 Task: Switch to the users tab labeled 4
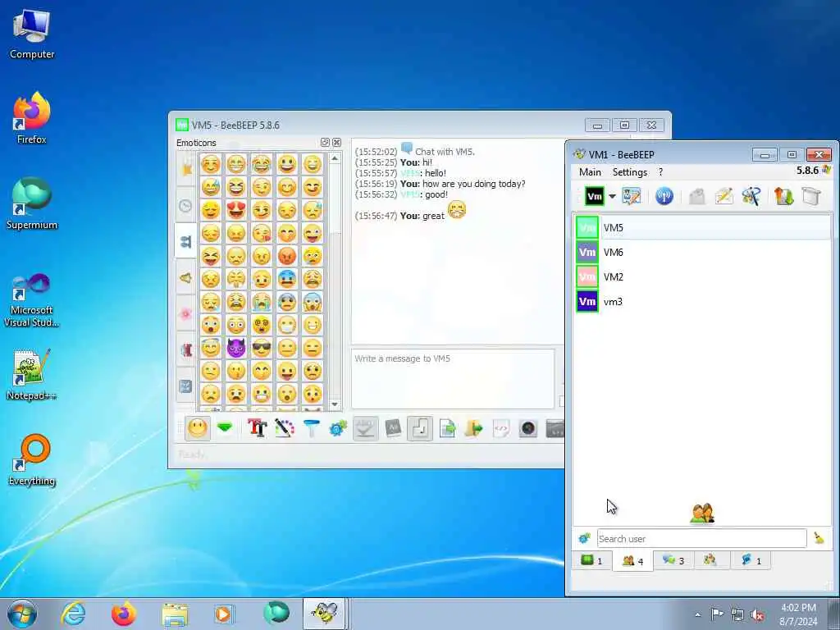point(632,561)
